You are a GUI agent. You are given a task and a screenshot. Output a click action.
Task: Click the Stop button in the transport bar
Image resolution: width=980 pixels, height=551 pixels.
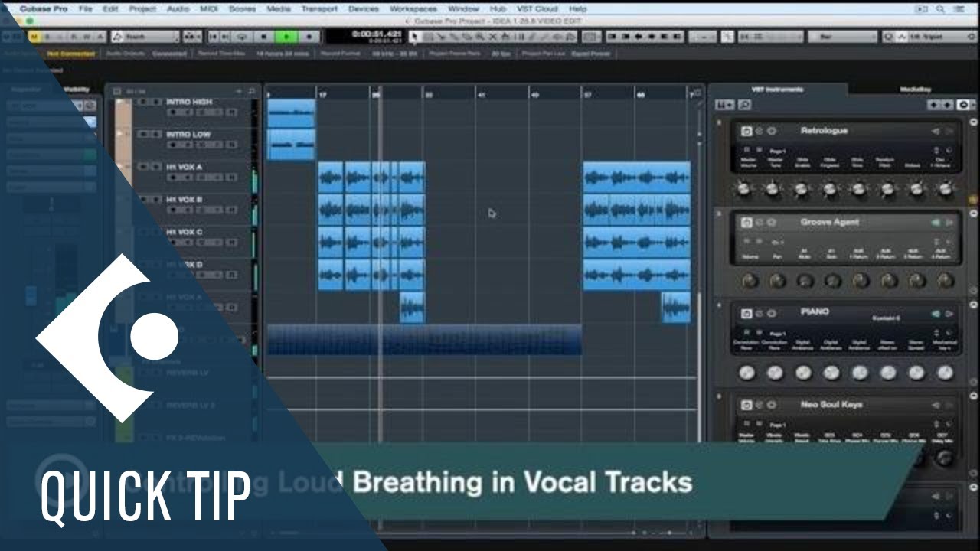(x=264, y=36)
